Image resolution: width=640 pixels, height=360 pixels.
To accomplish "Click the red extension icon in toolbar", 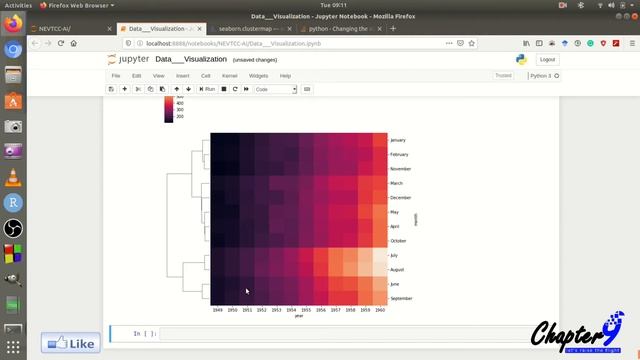I will pyautogui.click(x=616, y=43).
